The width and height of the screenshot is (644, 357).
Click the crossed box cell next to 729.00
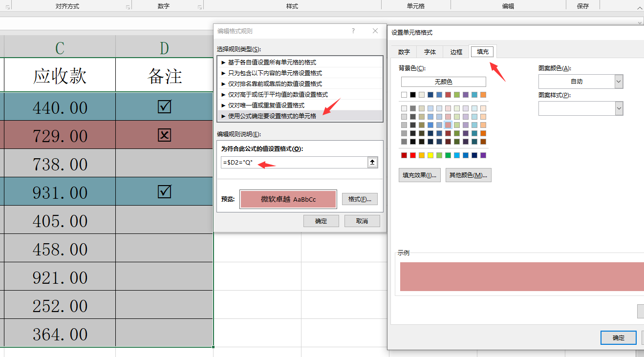click(x=165, y=135)
